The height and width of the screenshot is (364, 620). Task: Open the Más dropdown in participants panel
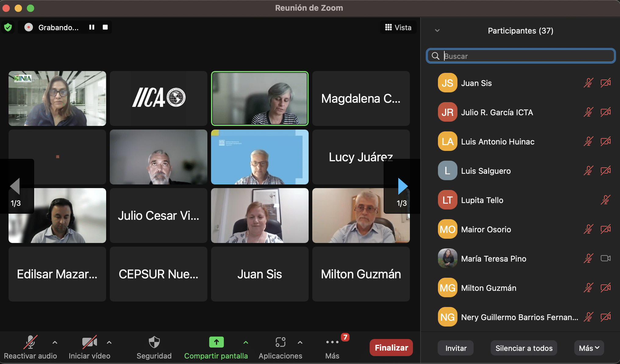[x=589, y=348]
